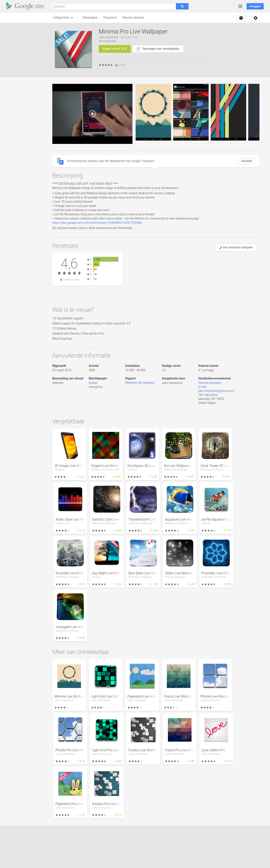The width and height of the screenshot is (270, 868).
Task: Go to the Startpagina tab
Action: coord(90,17)
